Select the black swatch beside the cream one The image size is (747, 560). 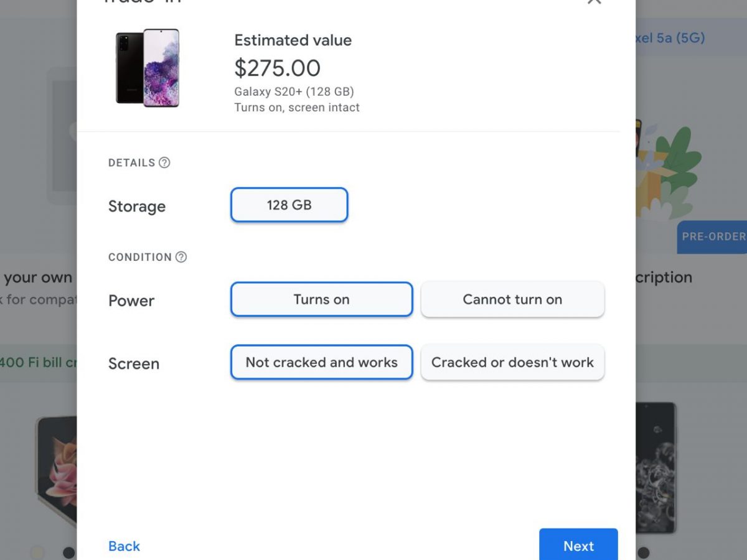[x=68, y=552]
